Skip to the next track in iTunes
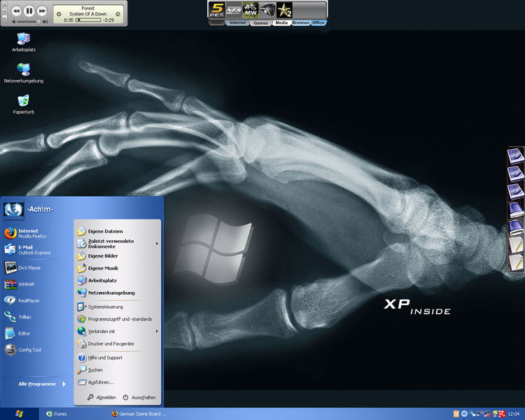The width and height of the screenshot is (525, 420). [x=42, y=11]
